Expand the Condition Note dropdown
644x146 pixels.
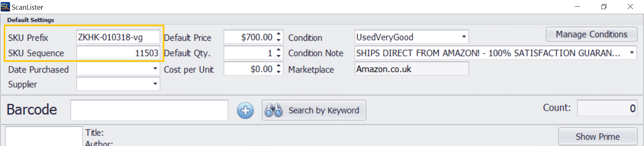[x=632, y=52]
